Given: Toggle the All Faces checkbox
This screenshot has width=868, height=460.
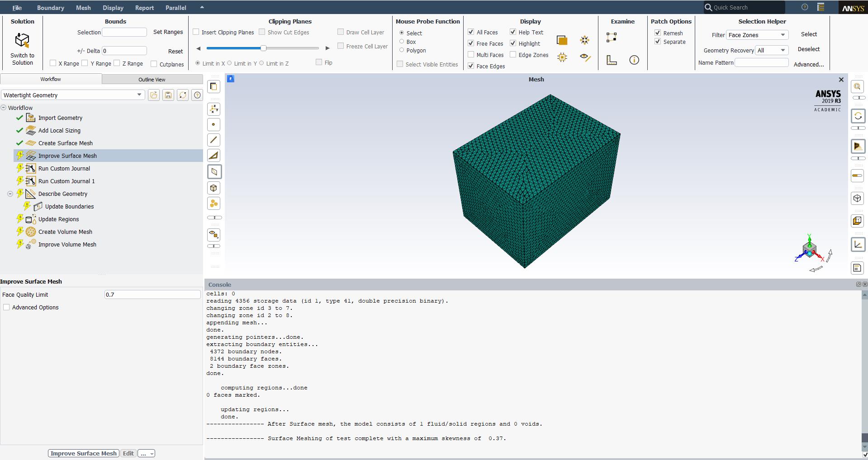Looking at the screenshot, I should click(471, 32).
